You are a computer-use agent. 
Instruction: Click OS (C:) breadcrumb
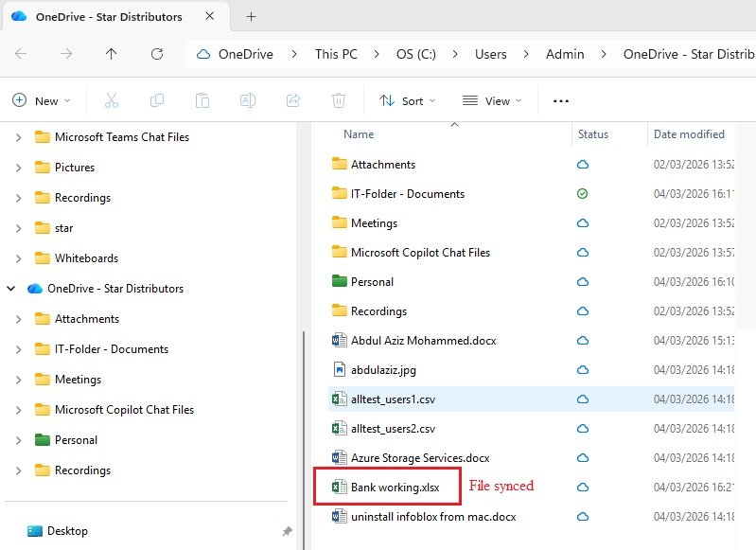pyautogui.click(x=416, y=54)
